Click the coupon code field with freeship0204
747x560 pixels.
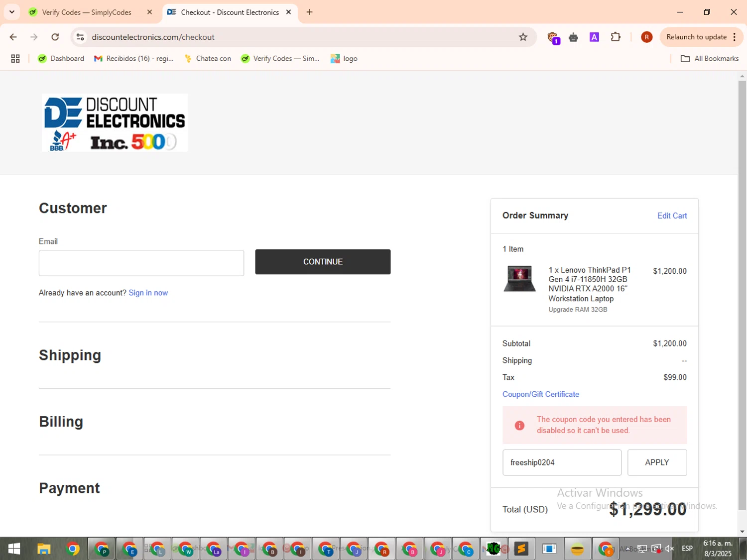click(x=562, y=462)
